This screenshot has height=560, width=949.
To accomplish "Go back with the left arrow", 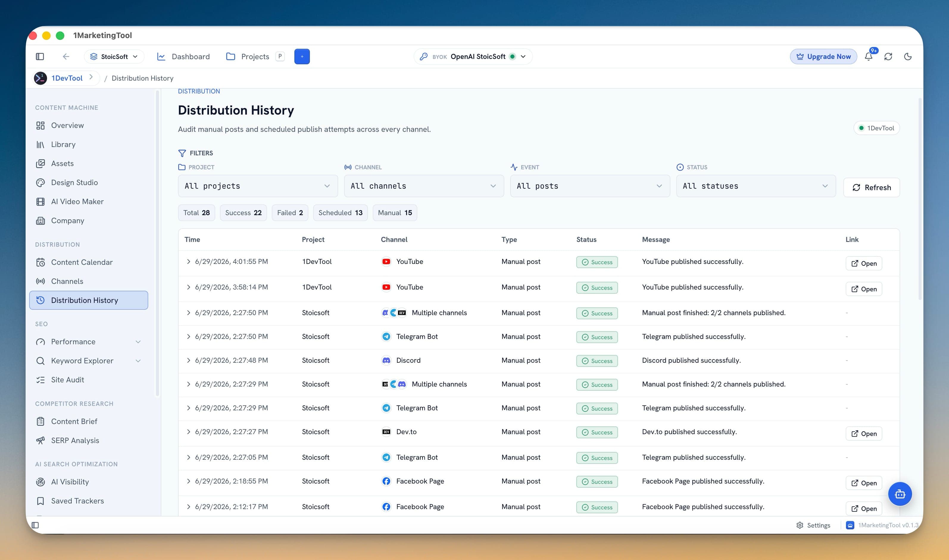I will [x=66, y=57].
